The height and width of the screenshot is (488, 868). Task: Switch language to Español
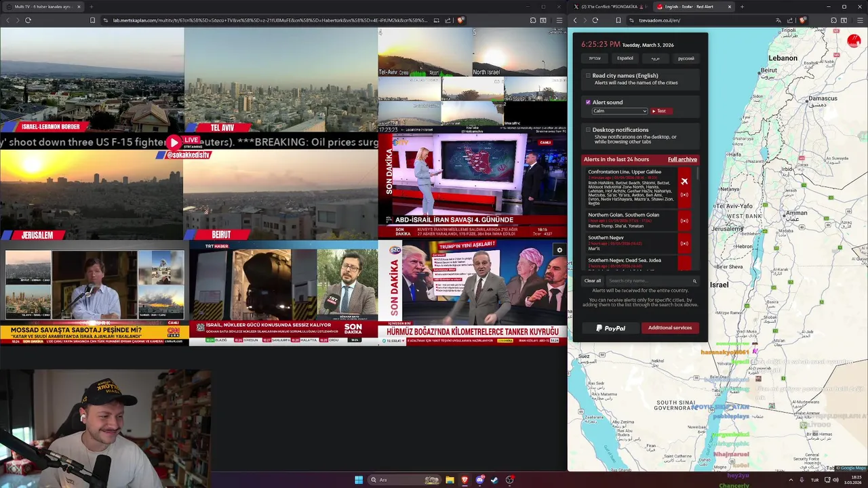625,58
